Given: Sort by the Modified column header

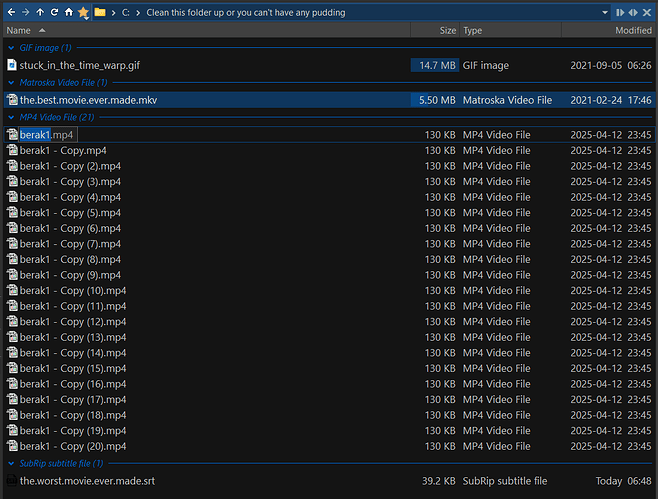Looking at the screenshot, I should tap(633, 31).
